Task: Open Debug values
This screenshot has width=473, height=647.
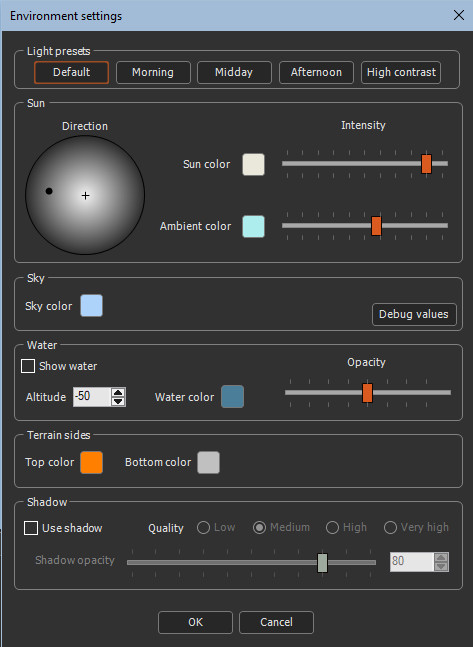Action: point(414,314)
